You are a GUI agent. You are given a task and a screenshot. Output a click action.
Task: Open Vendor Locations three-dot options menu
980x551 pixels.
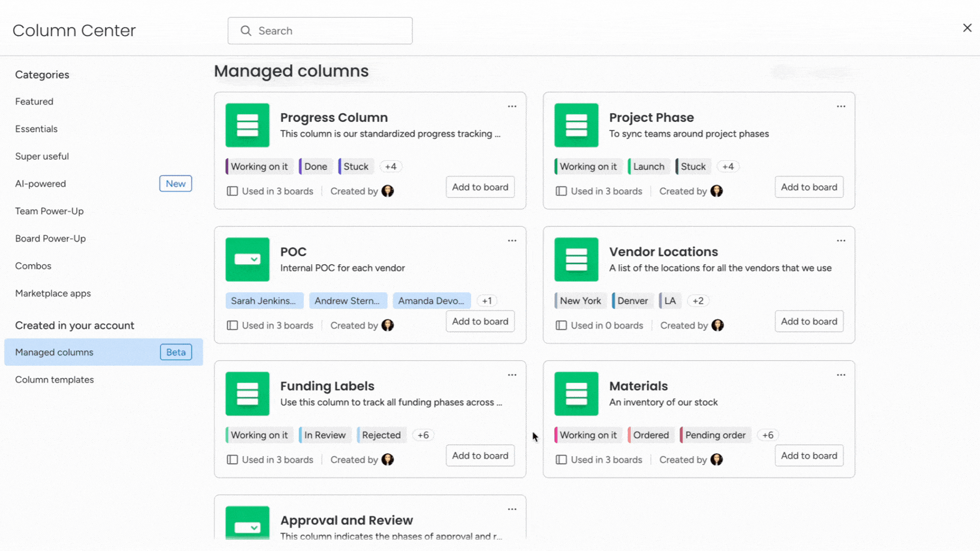[841, 240]
